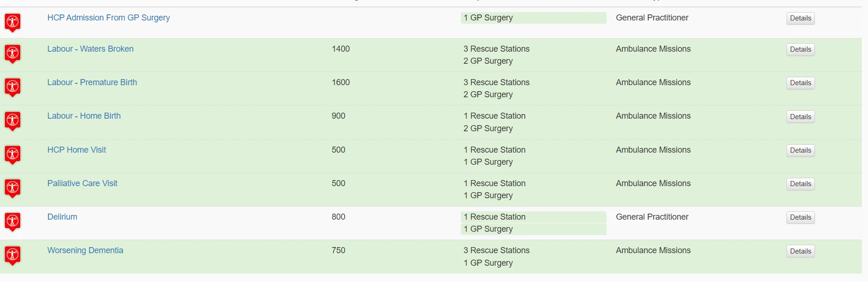This screenshot has width=868, height=282.
Task: Click Details button in the Delirium row
Action: pos(800,217)
